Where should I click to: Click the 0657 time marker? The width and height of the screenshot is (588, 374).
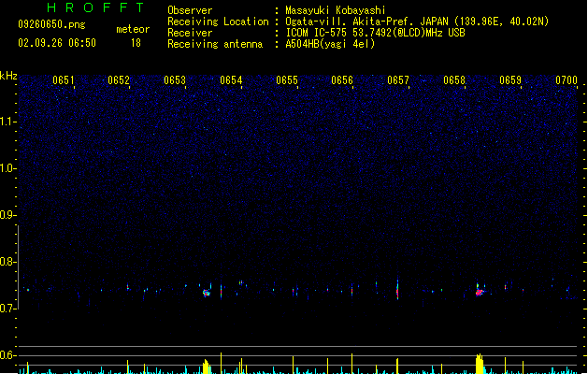tap(398, 80)
